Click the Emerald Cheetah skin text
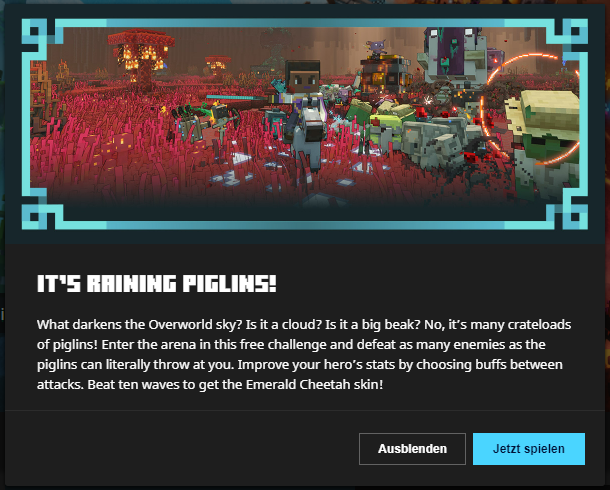Screen dimensions: 610x490 314,385
